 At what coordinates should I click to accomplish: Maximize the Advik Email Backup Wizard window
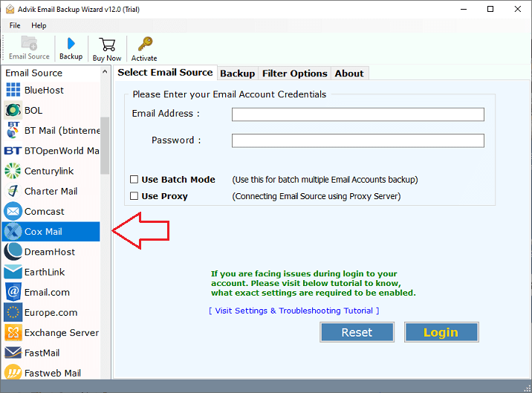(490, 9)
